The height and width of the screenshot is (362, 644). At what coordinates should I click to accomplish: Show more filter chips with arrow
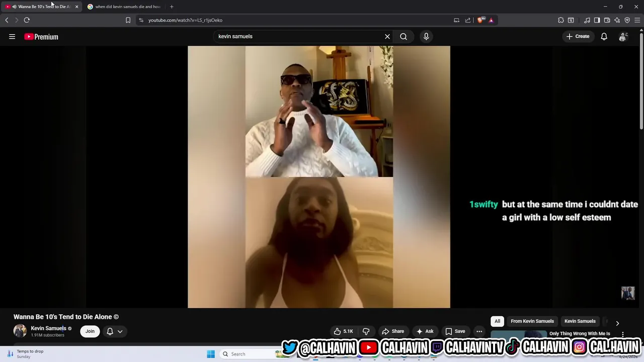tap(617, 323)
